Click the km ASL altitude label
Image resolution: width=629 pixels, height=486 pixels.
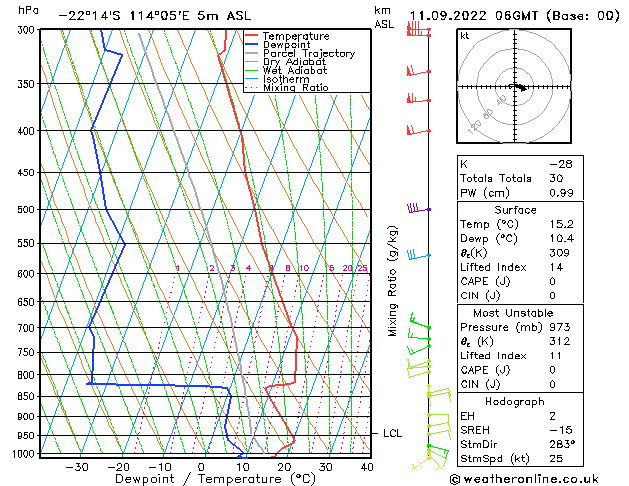click(384, 17)
